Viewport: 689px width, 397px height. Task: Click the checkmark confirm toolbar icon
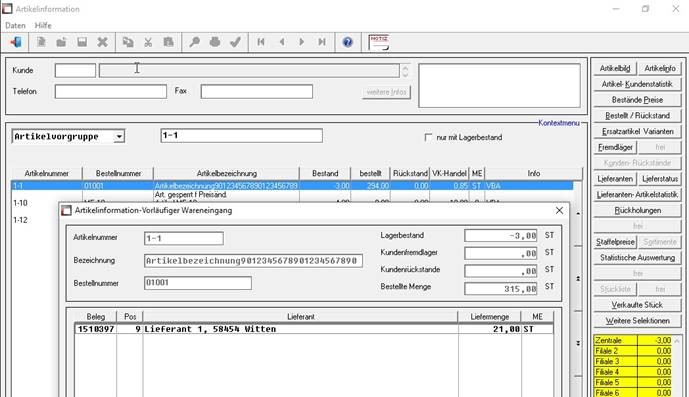coord(235,42)
